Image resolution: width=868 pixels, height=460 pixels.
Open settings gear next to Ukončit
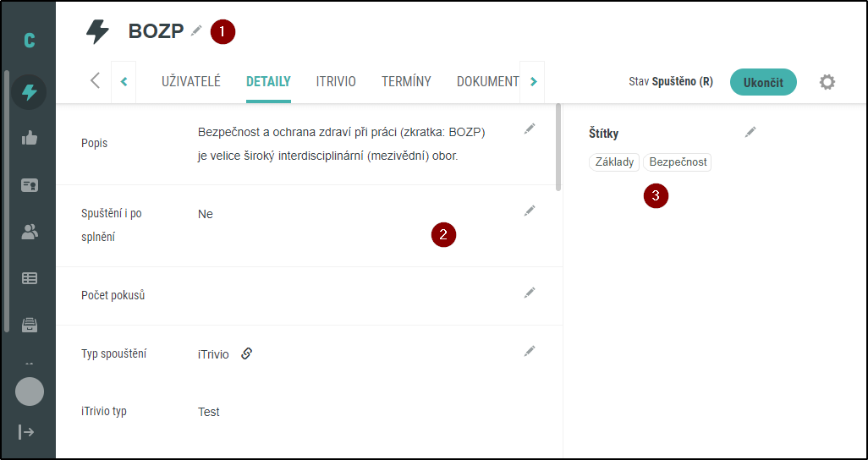827,83
